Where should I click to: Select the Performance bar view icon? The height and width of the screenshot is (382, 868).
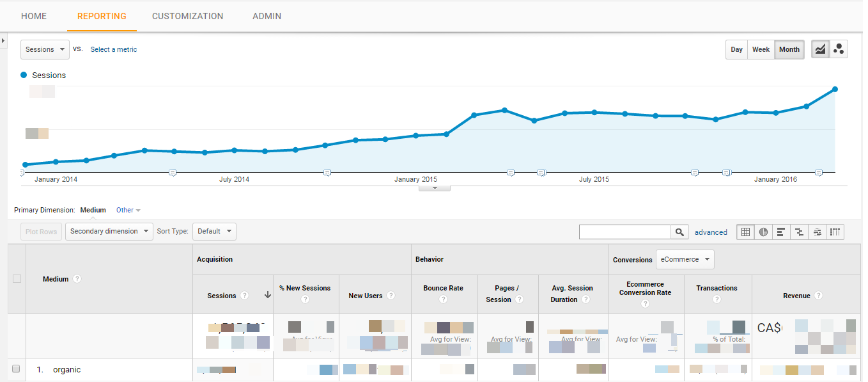coord(781,232)
